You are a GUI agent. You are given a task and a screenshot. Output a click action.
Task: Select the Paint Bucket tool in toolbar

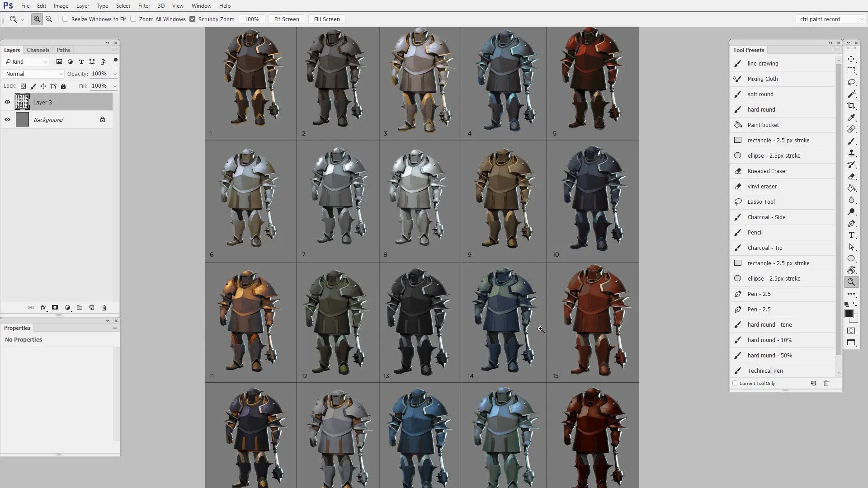coord(851,188)
